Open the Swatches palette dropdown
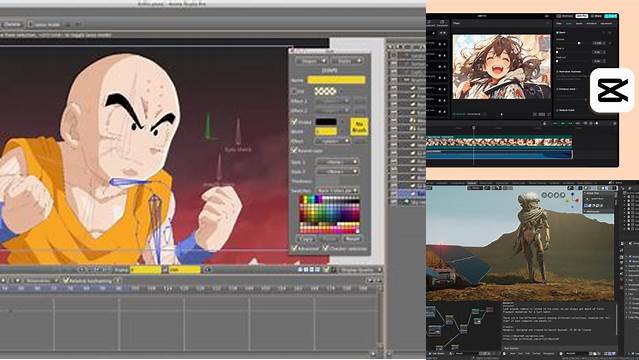Screen dimensions: 639x360 click(x=337, y=190)
